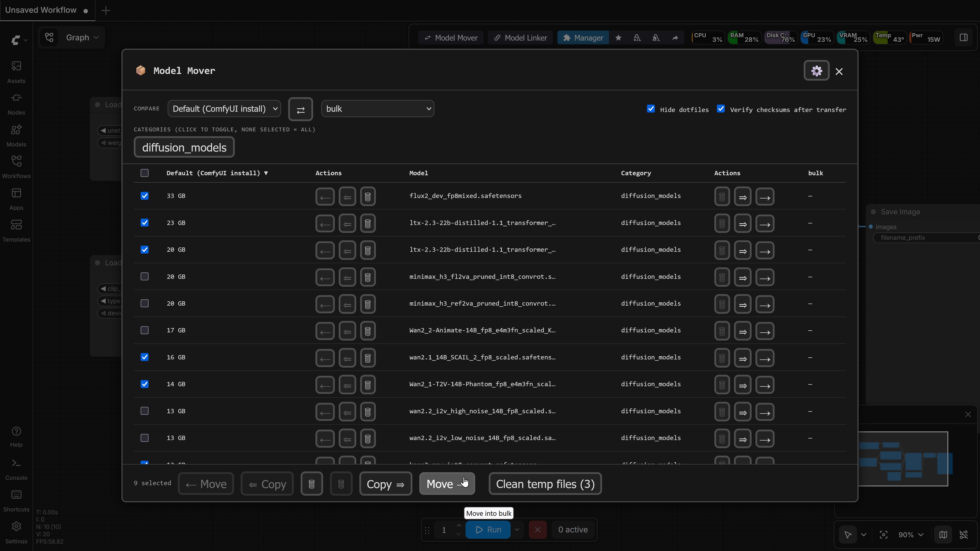
Task: Copy selected files into bulk
Action: click(x=385, y=484)
